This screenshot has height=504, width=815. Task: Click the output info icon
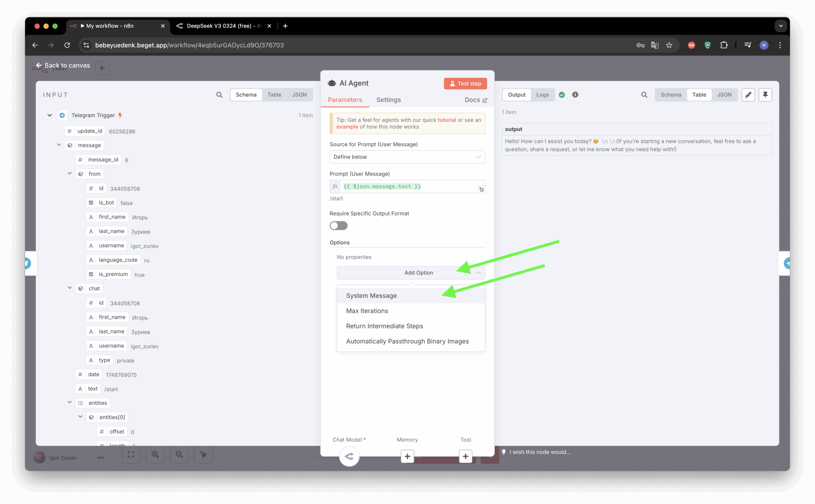[575, 95]
